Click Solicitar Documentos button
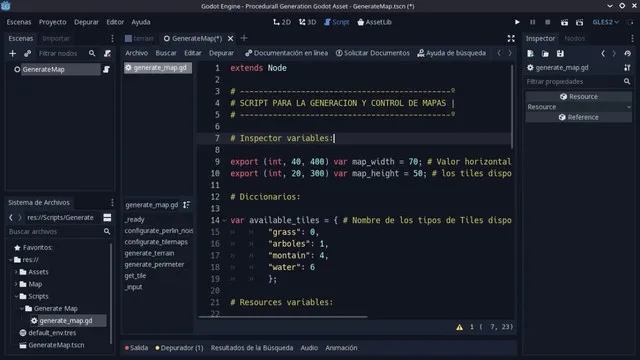Screen dimensions: 640x360 pyautogui.click(x=372, y=53)
